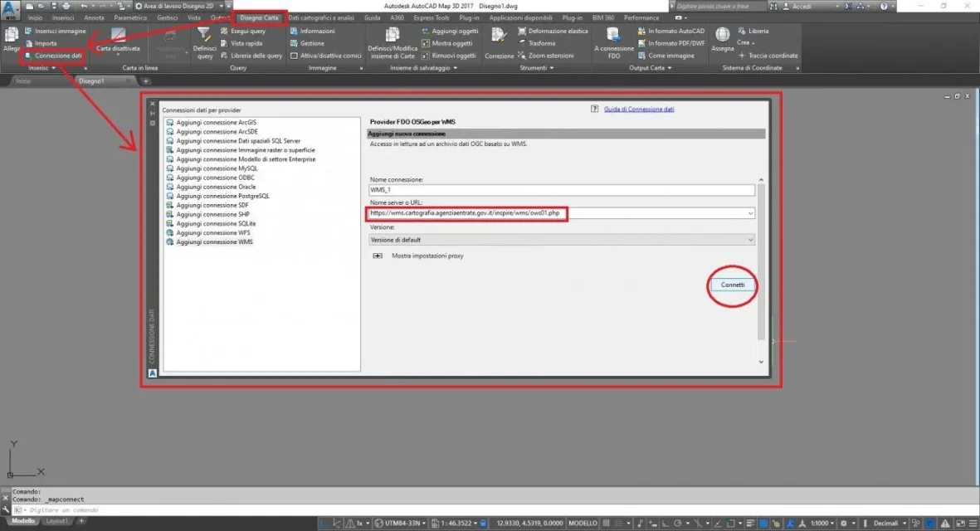Switch to the Express Tools tab
This screenshot has height=531, width=980.
coord(431,18)
